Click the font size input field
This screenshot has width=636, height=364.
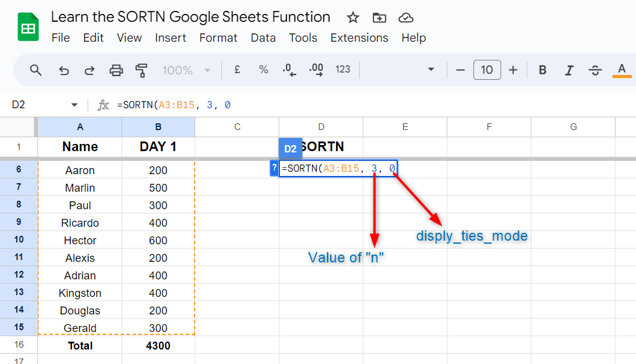pos(487,70)
